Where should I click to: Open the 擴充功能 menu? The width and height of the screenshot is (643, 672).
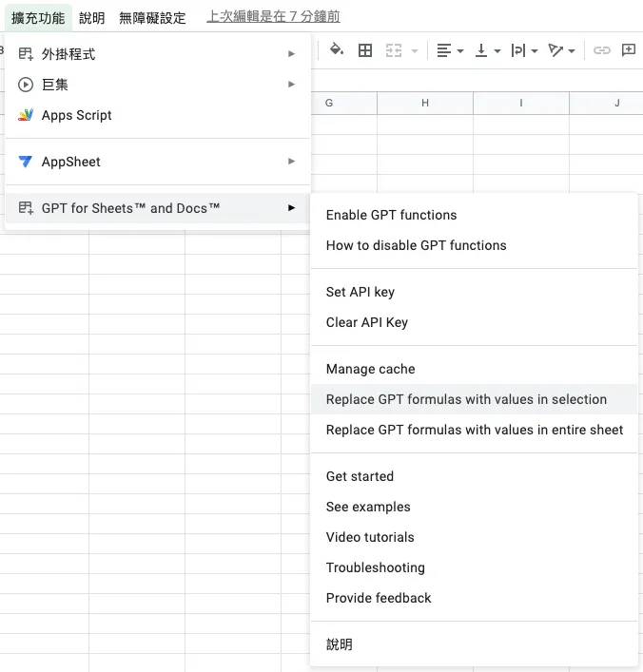tap(38, 17)
